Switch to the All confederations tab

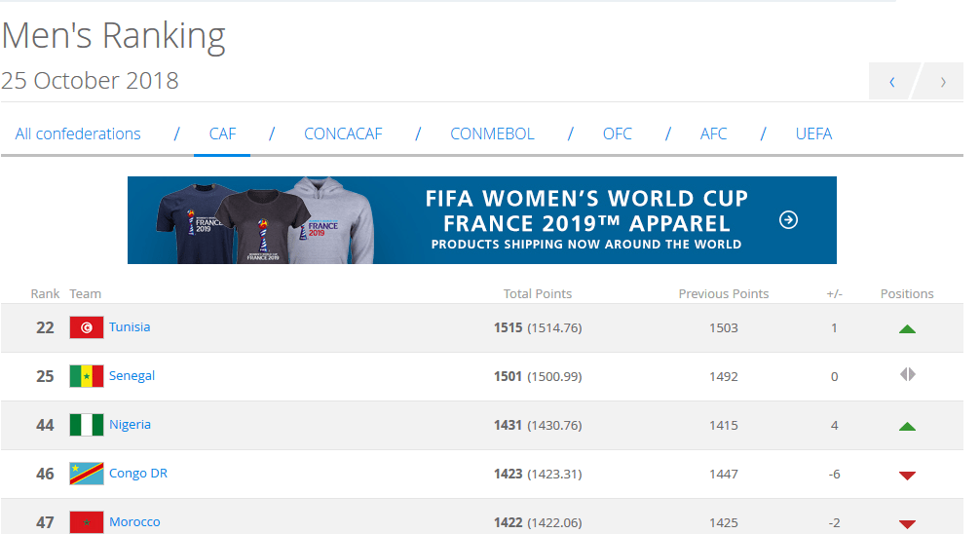78,133
